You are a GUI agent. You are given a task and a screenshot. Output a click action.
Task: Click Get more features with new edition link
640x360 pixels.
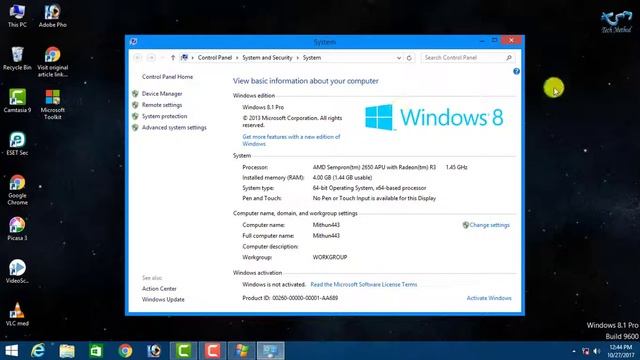tap(291, 140)
